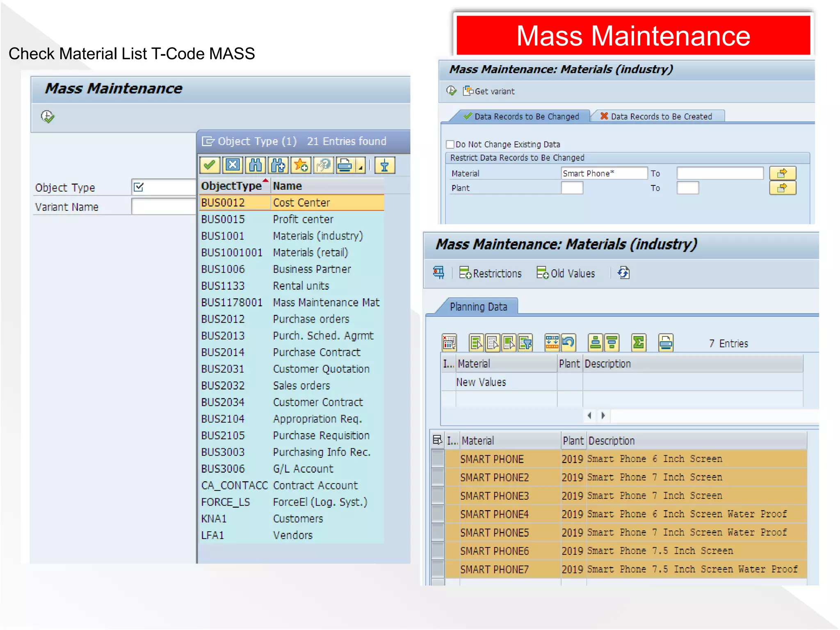The image size is (840, 630).
Task: Select row selector for SMART PHONE
Action: [x=438, y=459]
